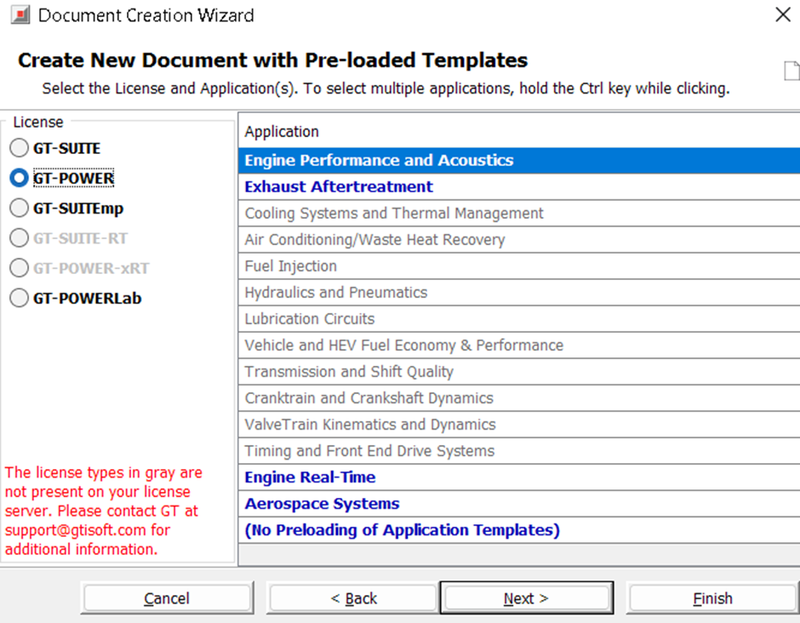Select the GT-SUITE license radio button

(19, 148)
